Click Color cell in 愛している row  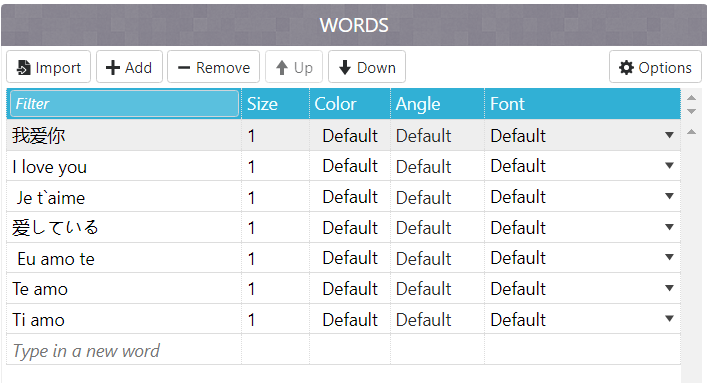(350, 228)
